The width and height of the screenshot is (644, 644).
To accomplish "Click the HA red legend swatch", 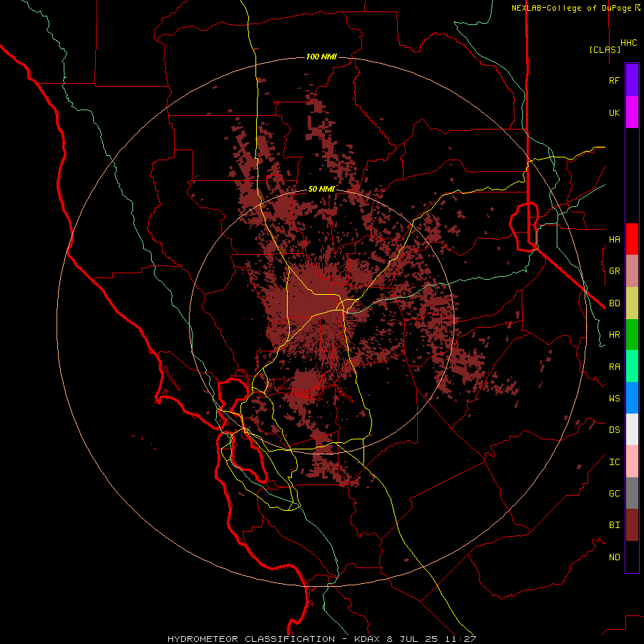I will click(632, 239).
